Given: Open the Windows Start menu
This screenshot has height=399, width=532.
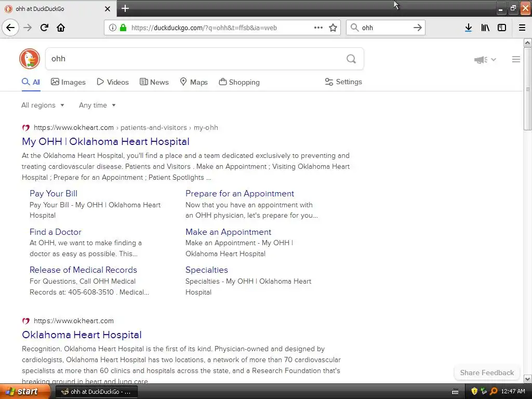Looking at the screenshot, I should coord(25,392).
